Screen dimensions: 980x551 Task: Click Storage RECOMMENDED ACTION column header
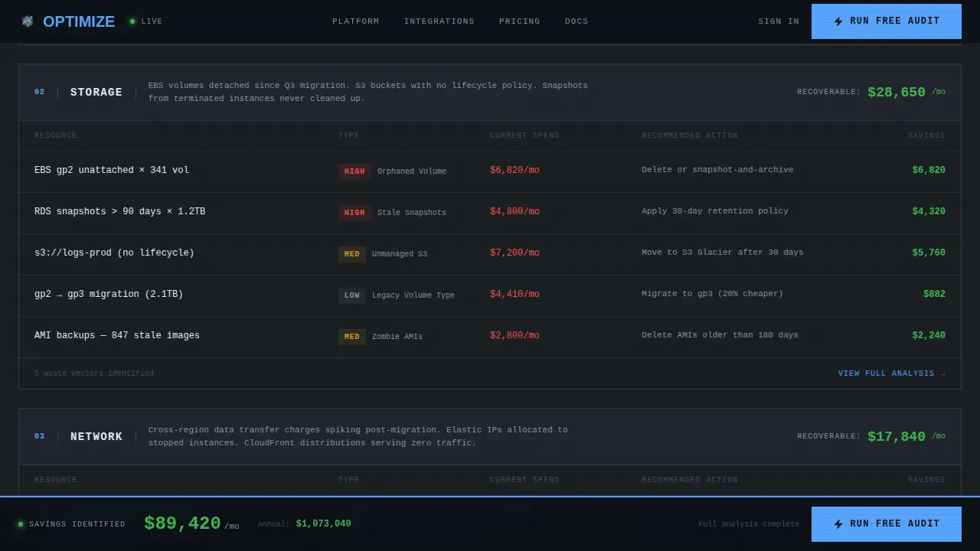click(x=690, y=135)
